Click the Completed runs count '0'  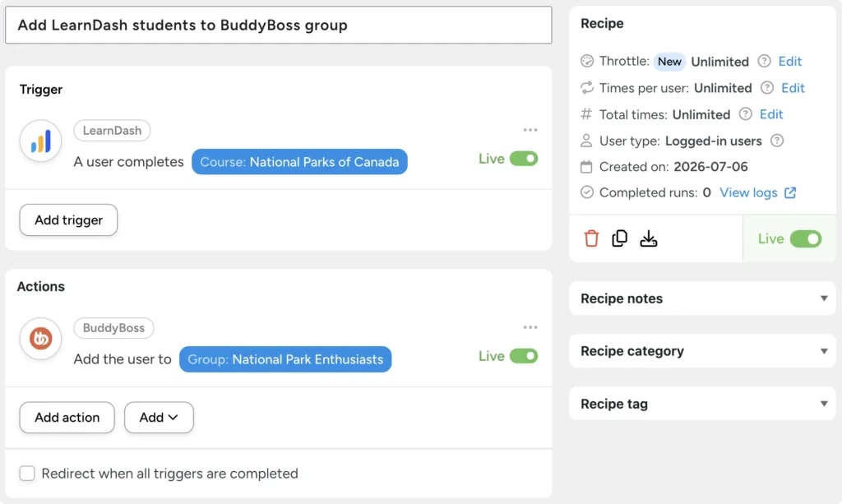click(706, 192)
